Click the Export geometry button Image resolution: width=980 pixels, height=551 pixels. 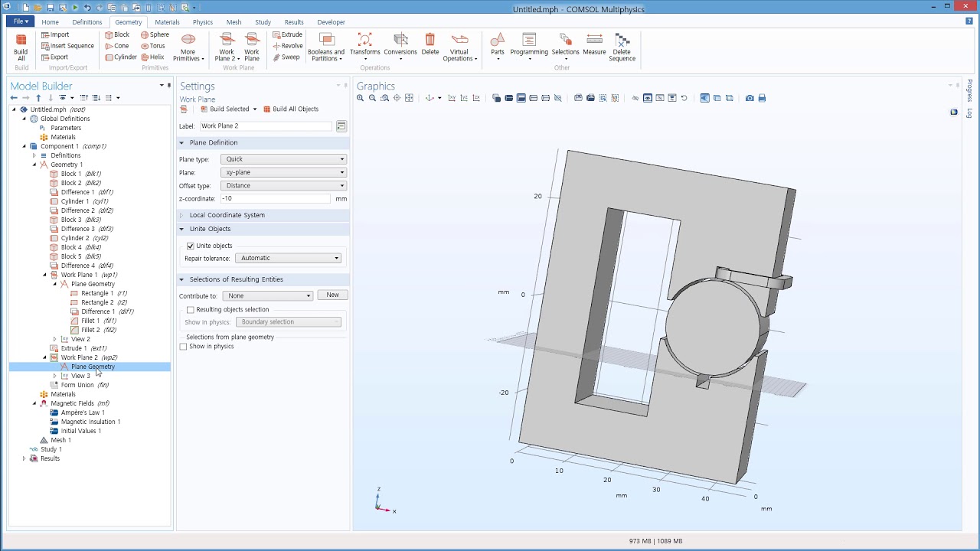pyautogui.click(x=54, y=57)
